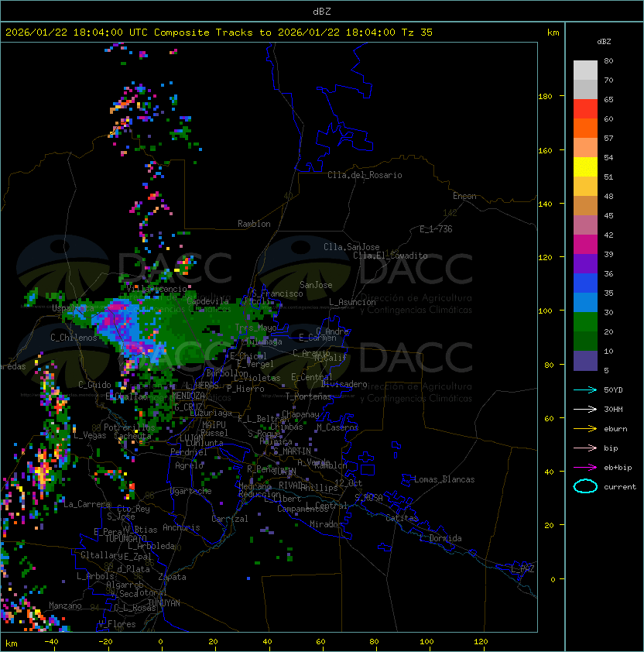This screenshot has height=652, width=644.
Task: Click the 50YD legend label
Action: (x=613, y=389)
